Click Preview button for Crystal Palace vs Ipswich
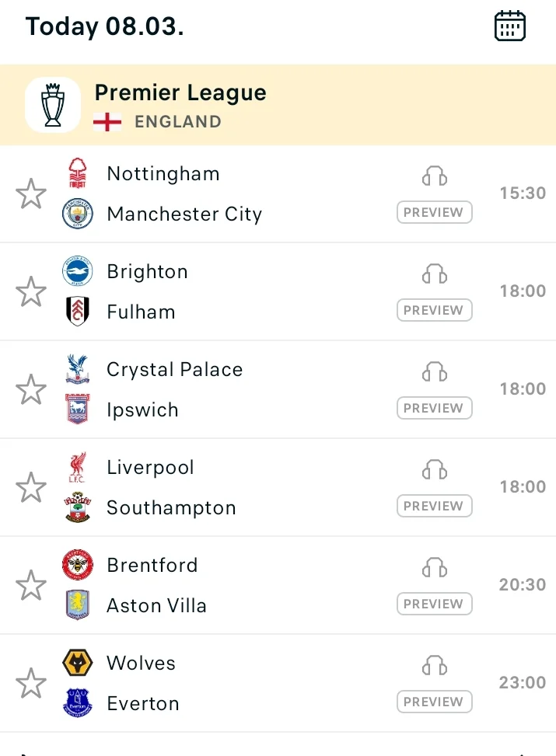 pyautogui.click(x=435, y=408)
